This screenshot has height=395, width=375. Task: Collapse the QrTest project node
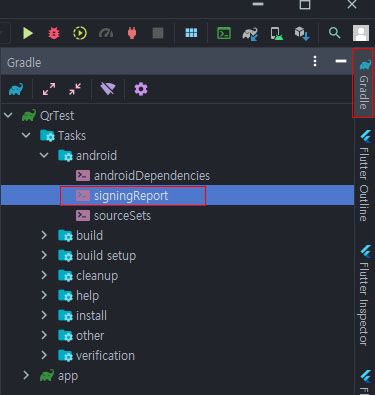click(8, 116)
